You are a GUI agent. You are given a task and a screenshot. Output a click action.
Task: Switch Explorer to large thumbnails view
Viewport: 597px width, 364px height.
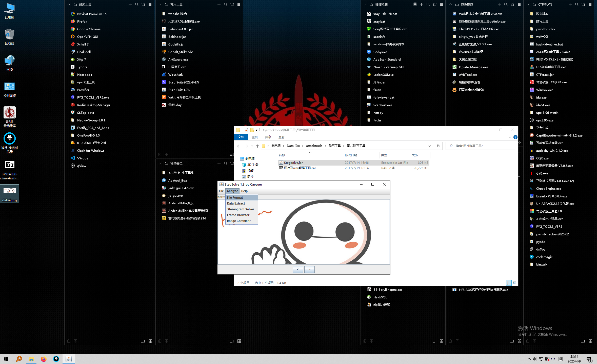click(514, 282)
